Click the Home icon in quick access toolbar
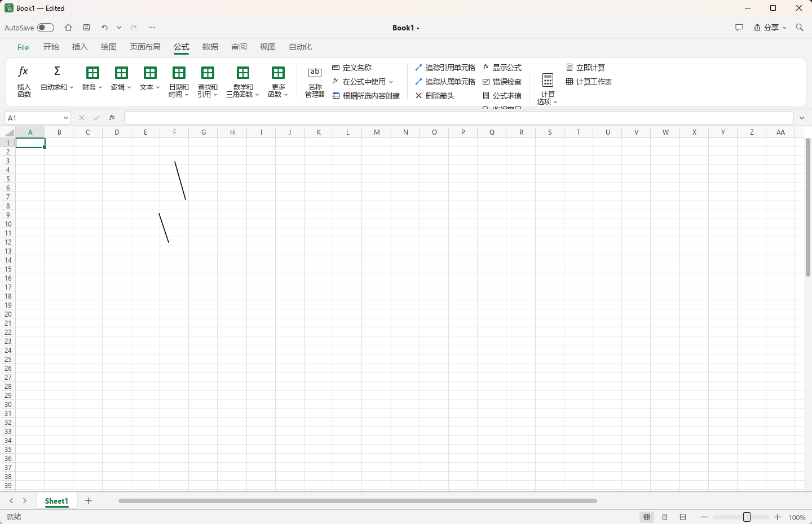 click(x=68, y=28)
